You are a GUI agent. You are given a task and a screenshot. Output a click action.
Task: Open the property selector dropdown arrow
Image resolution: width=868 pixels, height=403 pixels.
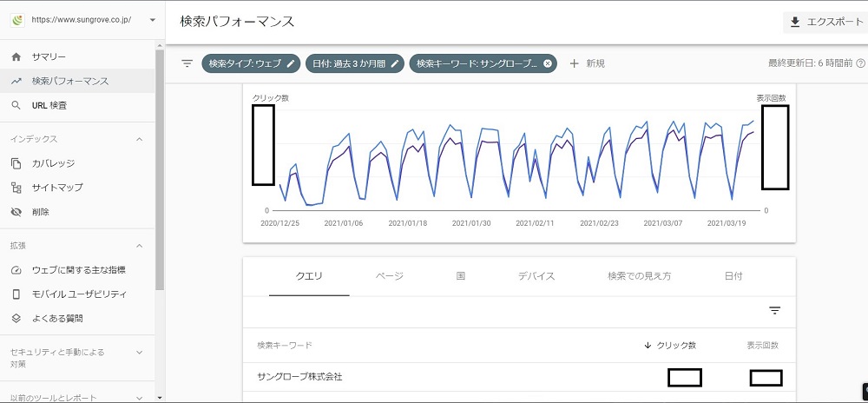(153, 20)
